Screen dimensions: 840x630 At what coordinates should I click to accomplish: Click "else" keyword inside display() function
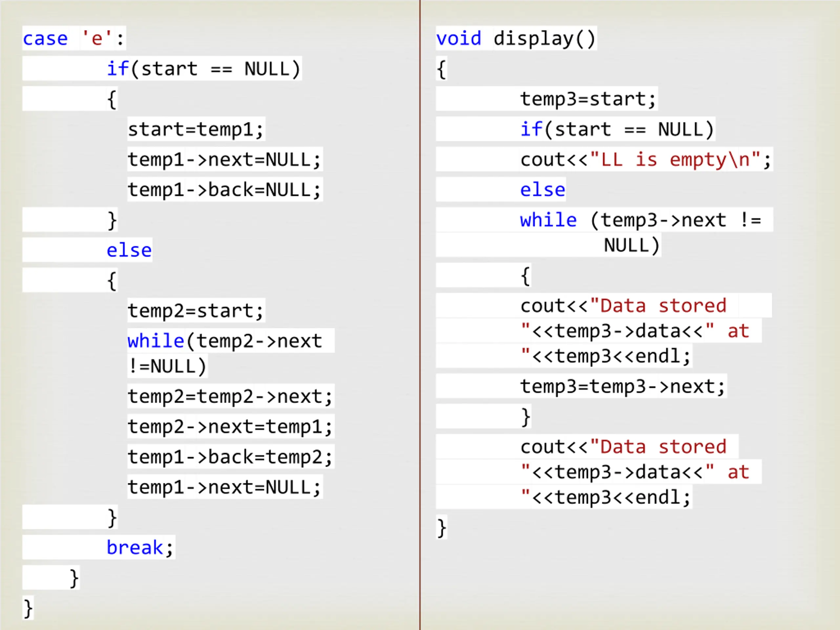click(543, 189)
